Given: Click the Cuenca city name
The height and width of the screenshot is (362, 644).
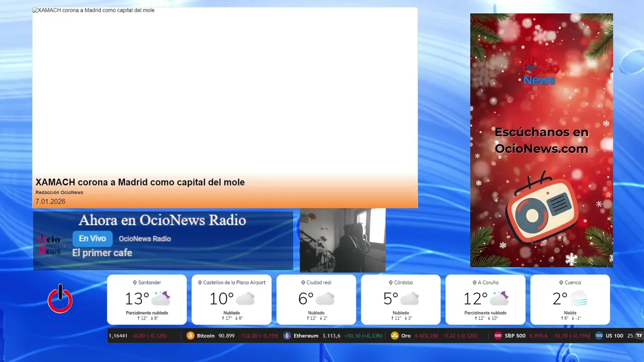Looking at the screenshot, I should [x=573, y=283].
